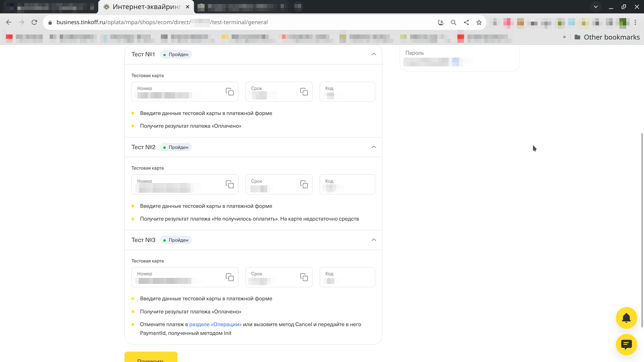Copy the expiry date (Срок) in Тест №3
The image size is (644, 362).
pyautogui.click(x=304, y=277)
